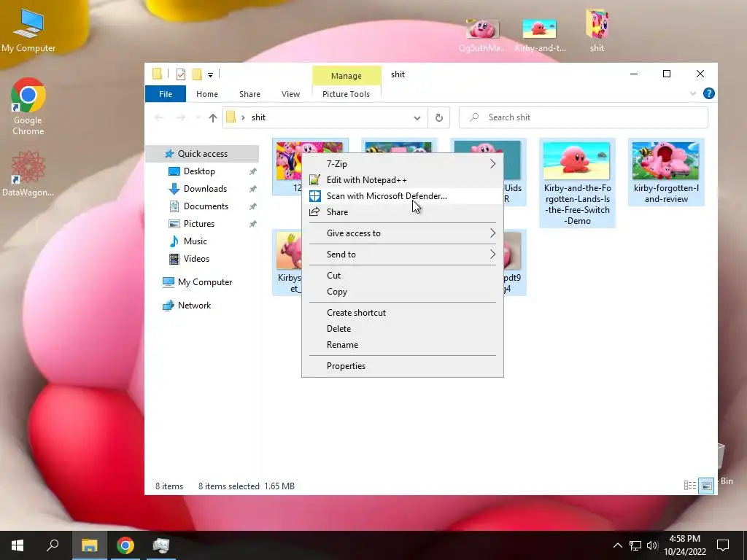Choose Cut from context menu

point(403,276)
